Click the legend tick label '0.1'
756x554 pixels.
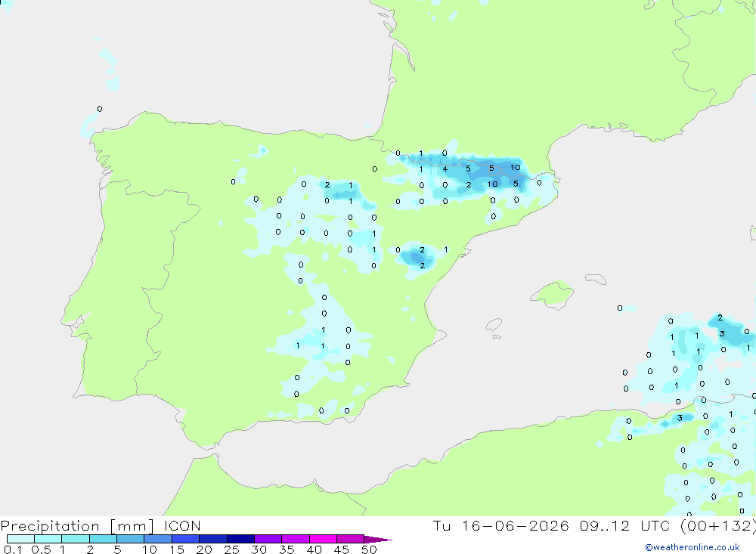tap(12, 549)
